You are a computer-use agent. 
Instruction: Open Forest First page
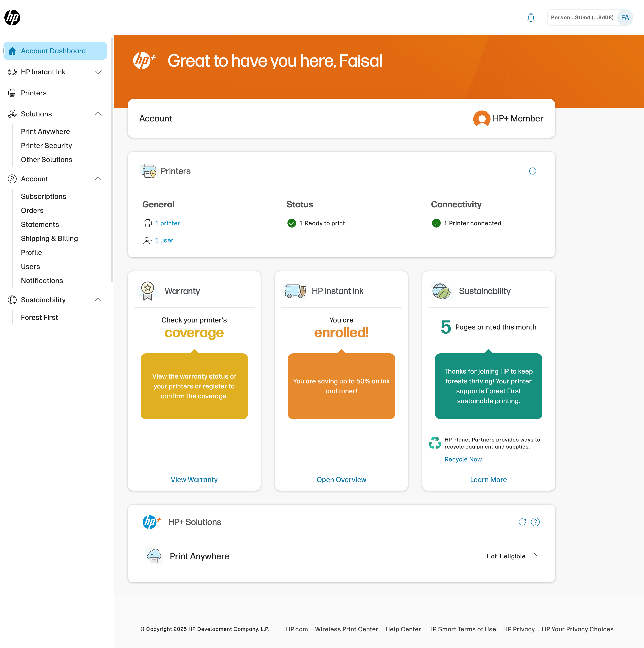39,318
